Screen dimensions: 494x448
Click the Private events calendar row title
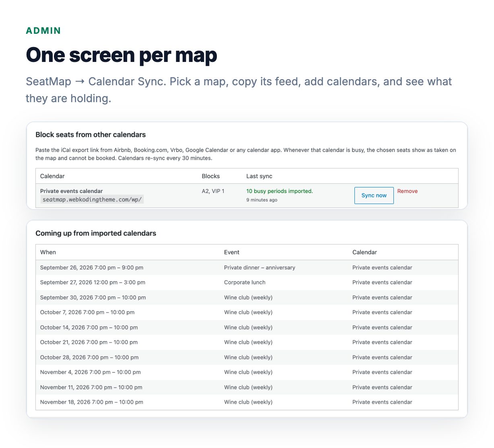(x=71, y=191)
